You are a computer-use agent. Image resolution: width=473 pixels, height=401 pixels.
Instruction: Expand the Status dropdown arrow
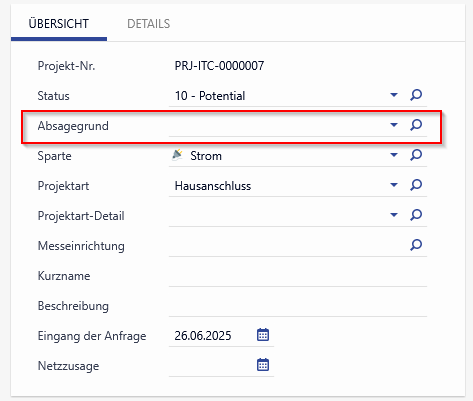[394, 95]
